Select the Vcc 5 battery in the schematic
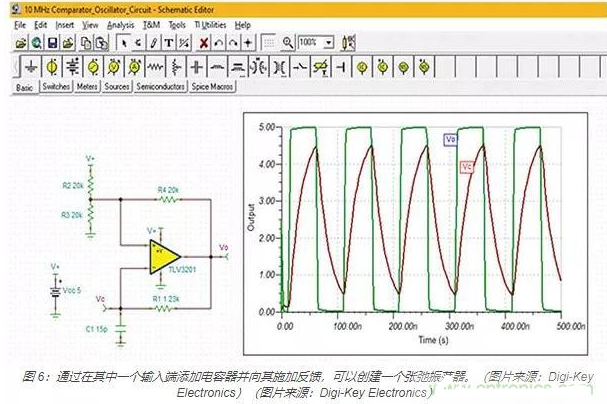Image resolution: width=607 pixels, height=404 pixels. [x=56, y=291]
